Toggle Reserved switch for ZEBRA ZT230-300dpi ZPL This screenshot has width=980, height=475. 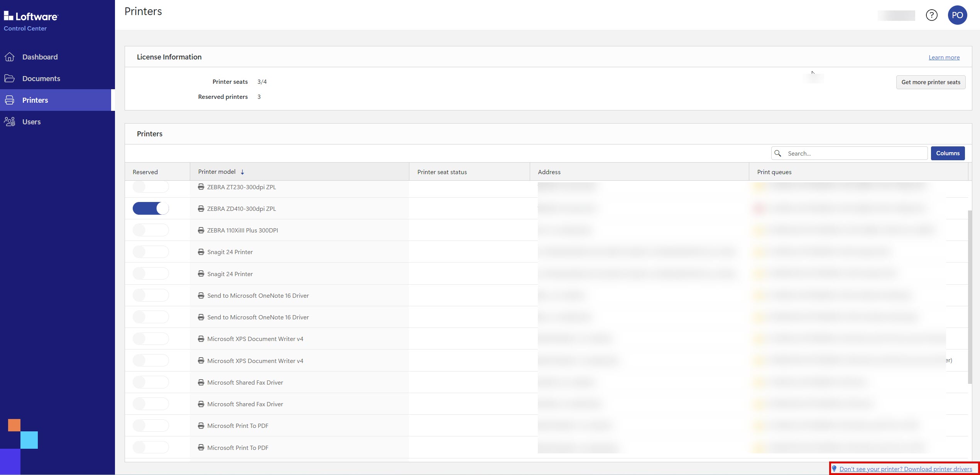tap(150, 187)
